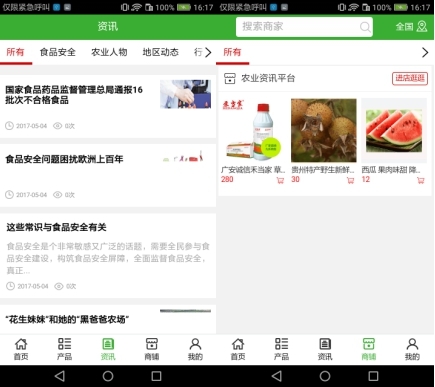
Task: Open 首页 home icon in left screen
Action: point(21,349)
